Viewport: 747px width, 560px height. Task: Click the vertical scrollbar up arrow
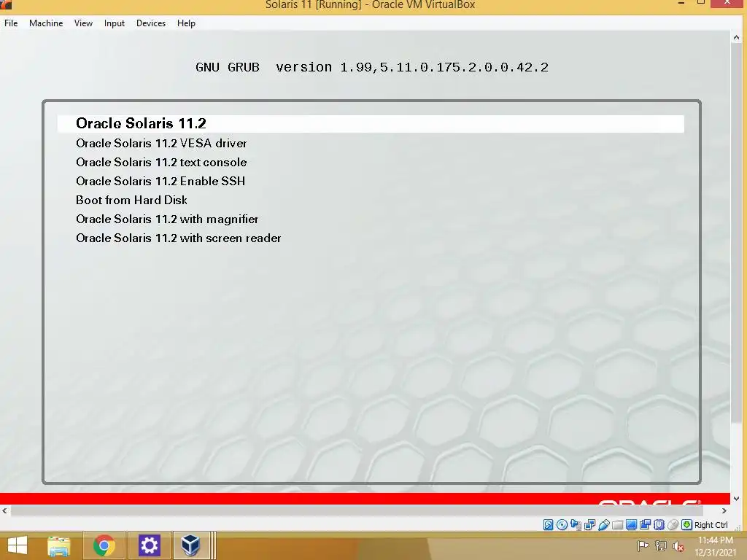click(737, 37)
